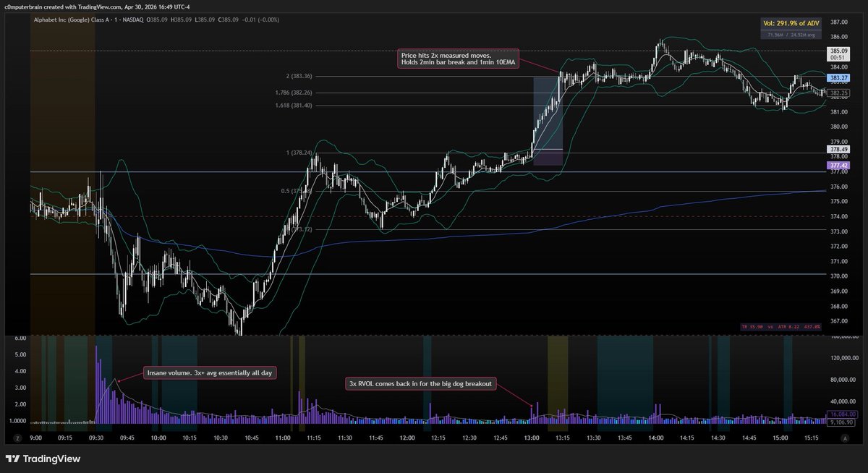Click the Z timezone icon near 9:00
868x473 pixels.
click(16, 438)
